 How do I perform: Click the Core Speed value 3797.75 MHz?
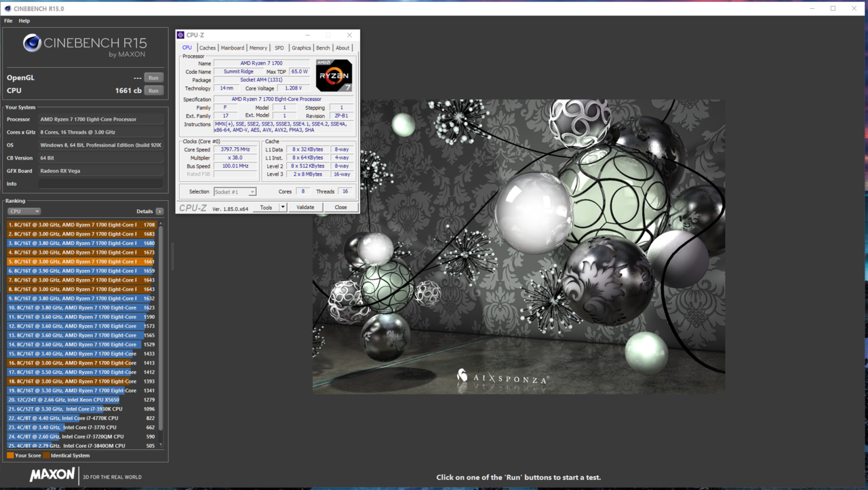click(235, 149)
